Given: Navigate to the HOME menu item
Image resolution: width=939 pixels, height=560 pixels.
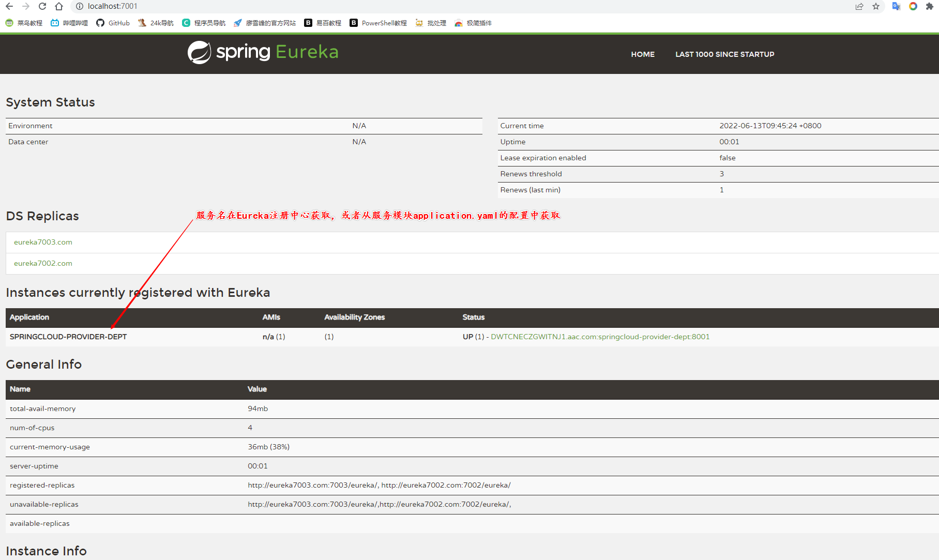Looking at the screenshot, I should pyautogui.click(x=643, y=54).
